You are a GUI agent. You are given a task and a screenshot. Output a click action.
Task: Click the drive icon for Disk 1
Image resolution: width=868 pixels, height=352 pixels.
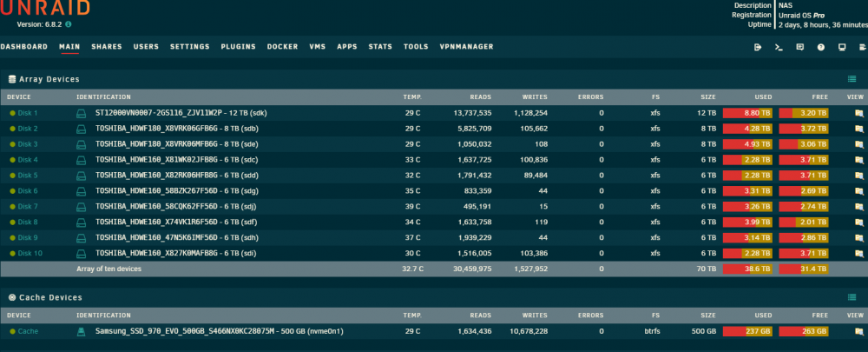tap(82, 113)
